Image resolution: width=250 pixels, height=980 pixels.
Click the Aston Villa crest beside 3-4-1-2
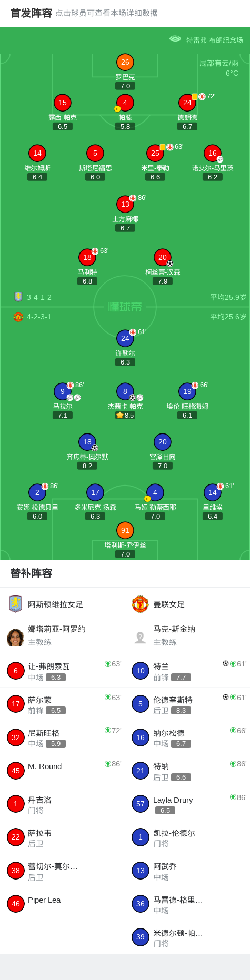tap(18, 297)
